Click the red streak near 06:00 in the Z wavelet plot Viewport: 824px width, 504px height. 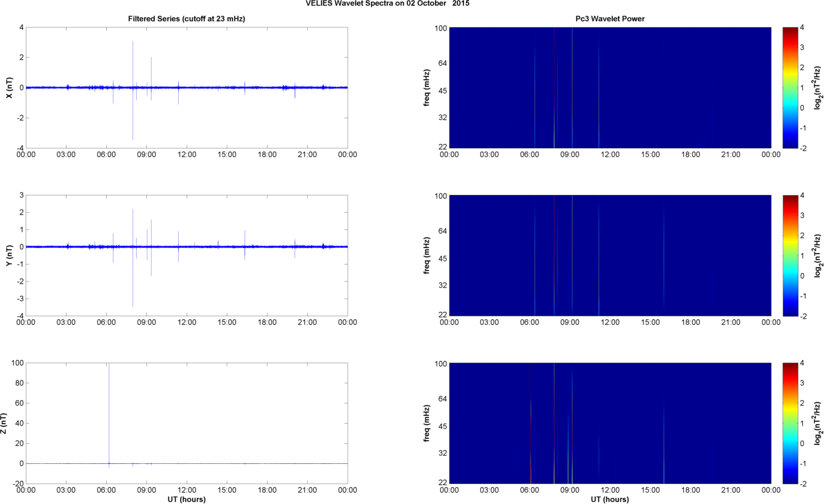pyautogui.click(x=531, y=423)
